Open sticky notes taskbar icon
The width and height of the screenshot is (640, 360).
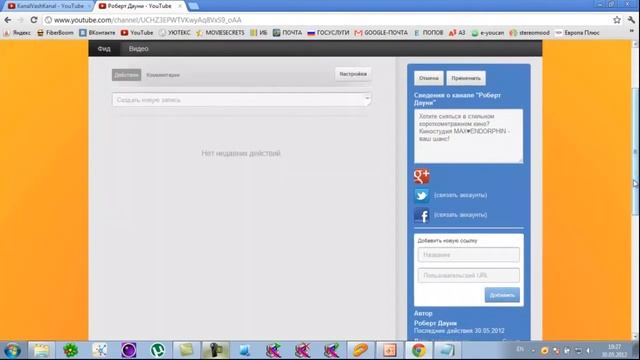pos(187,350)
